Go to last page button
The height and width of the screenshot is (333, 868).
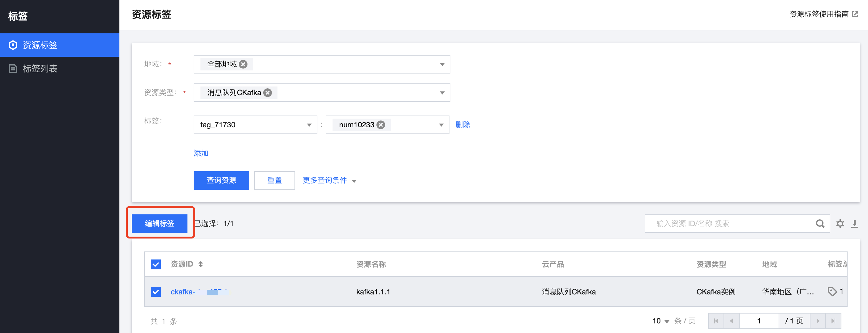pyautogui.click(x=833, y=321)
